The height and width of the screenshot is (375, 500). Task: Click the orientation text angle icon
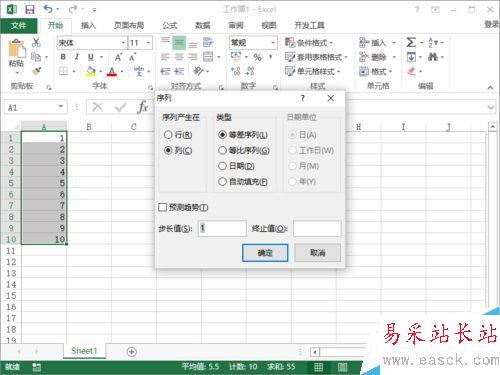198,71
